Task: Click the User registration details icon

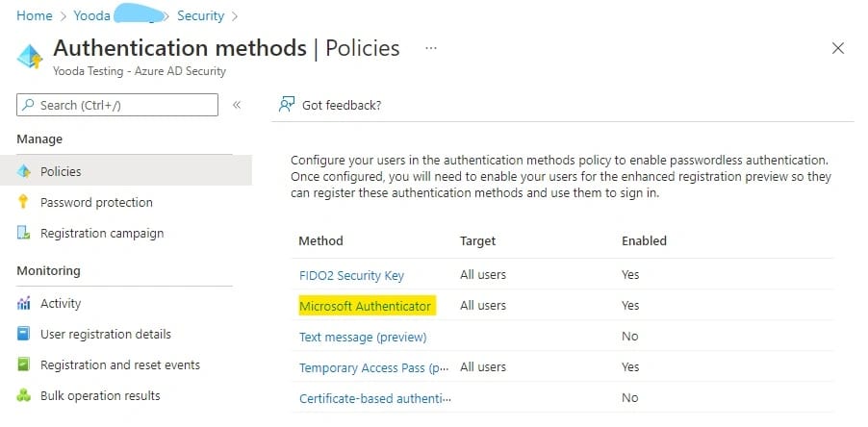Action: click(x=24, y=334)
